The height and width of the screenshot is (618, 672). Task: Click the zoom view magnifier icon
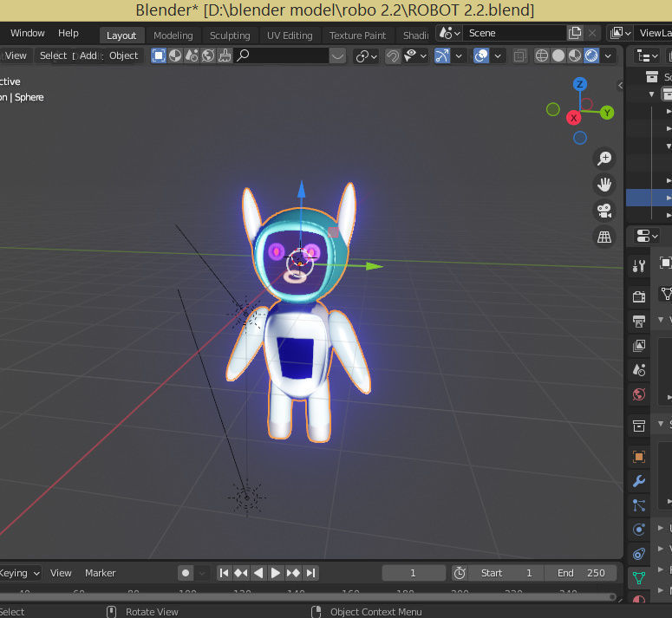604,159
